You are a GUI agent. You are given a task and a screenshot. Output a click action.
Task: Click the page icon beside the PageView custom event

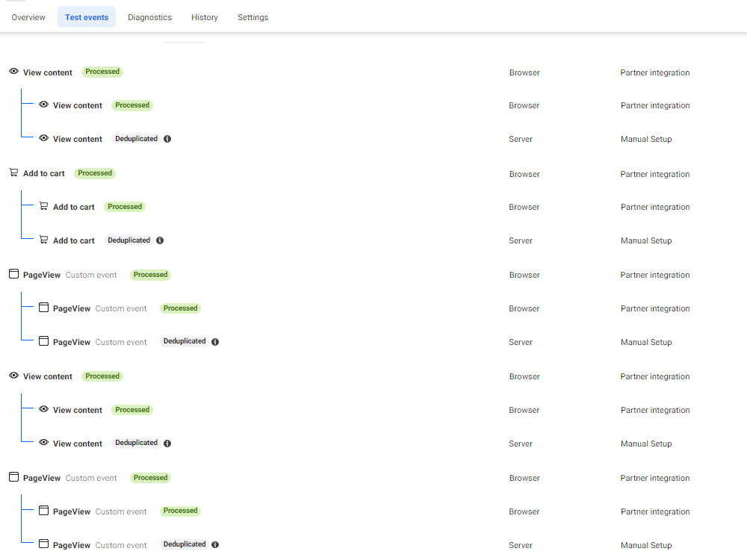click(13, 274)
